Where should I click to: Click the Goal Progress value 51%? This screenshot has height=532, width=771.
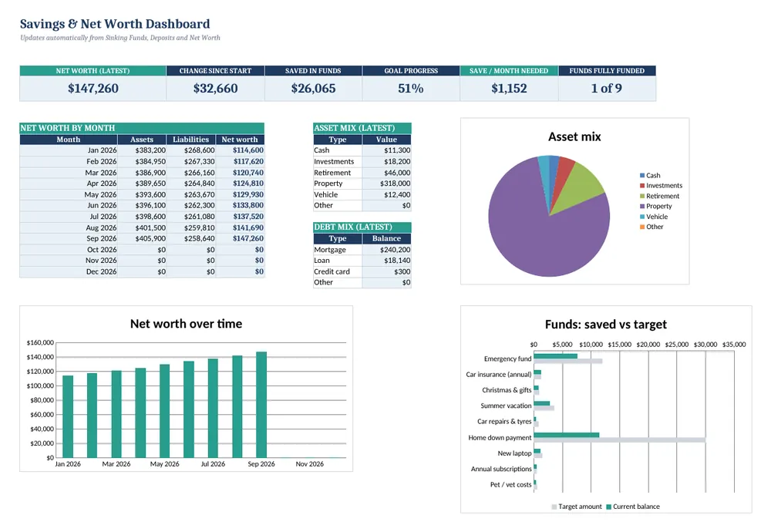(411, 89)
